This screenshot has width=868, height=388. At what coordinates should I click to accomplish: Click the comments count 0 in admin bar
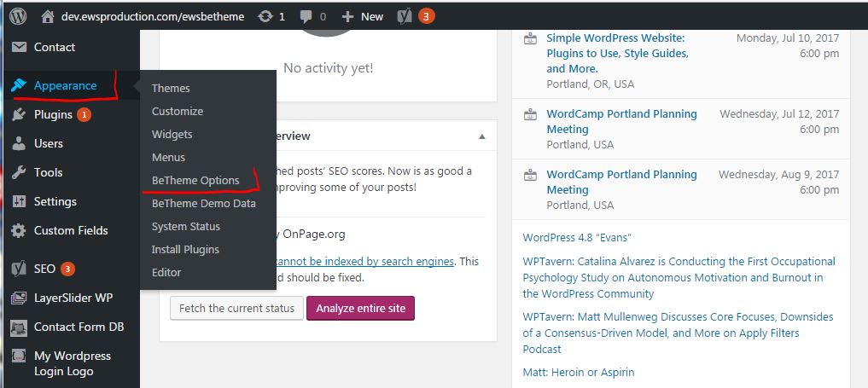[x=323, y=17]
